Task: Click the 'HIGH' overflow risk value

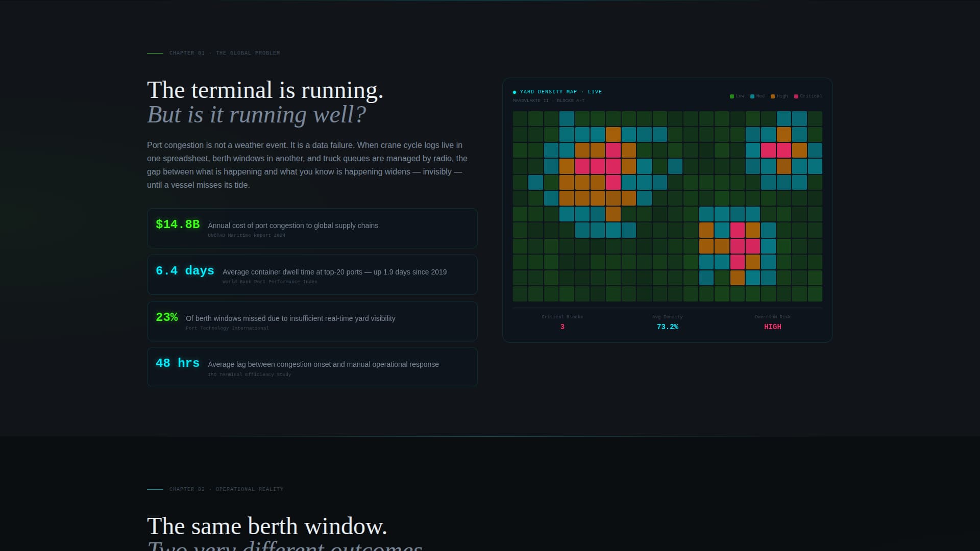Action: pos(773,327)
